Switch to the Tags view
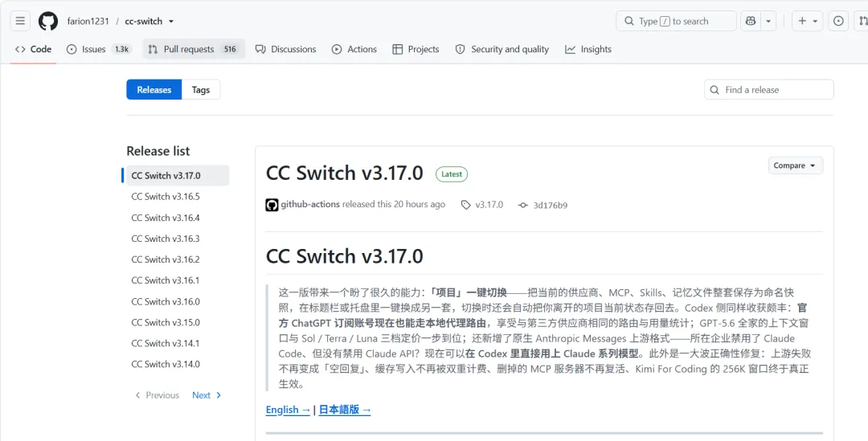Viewport: 868px width, 441px height. click(201, 90)
